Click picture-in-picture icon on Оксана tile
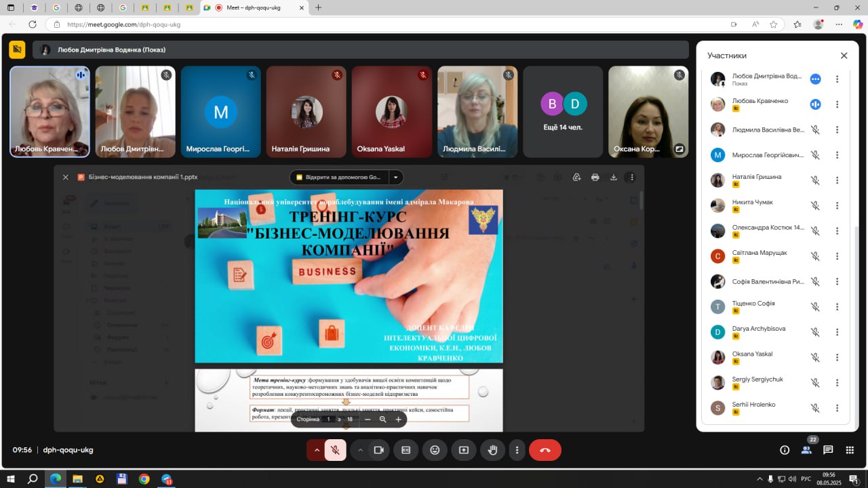This screenshot has height=488, width=868. coord(679,148)
